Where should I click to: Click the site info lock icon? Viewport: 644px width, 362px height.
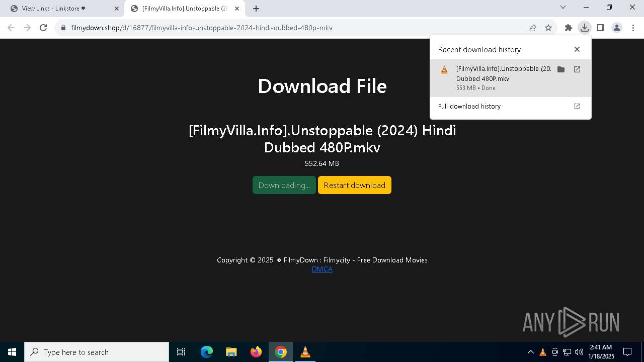coord(63,28)
